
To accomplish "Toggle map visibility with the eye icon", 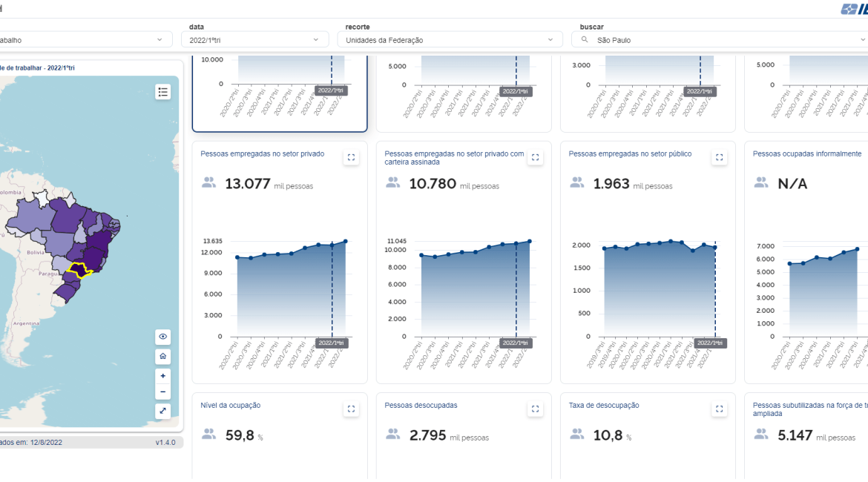I will (x=163, y=337).
